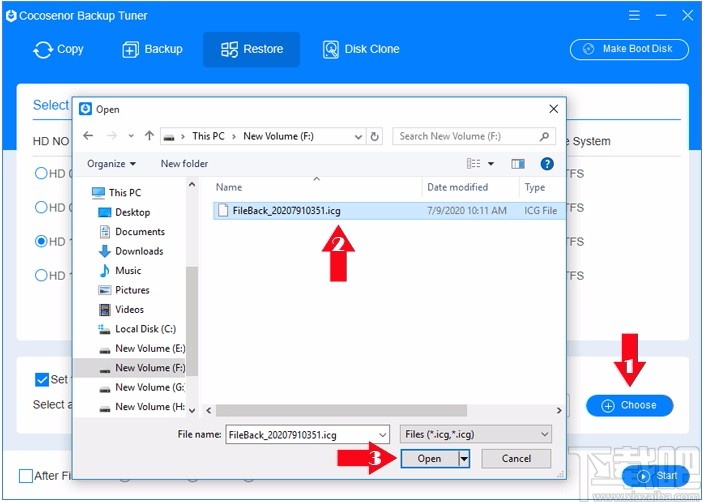Select the first HD 0 radio button
Image resolution: width=703 pixels, height=502 pixels.
41,173
